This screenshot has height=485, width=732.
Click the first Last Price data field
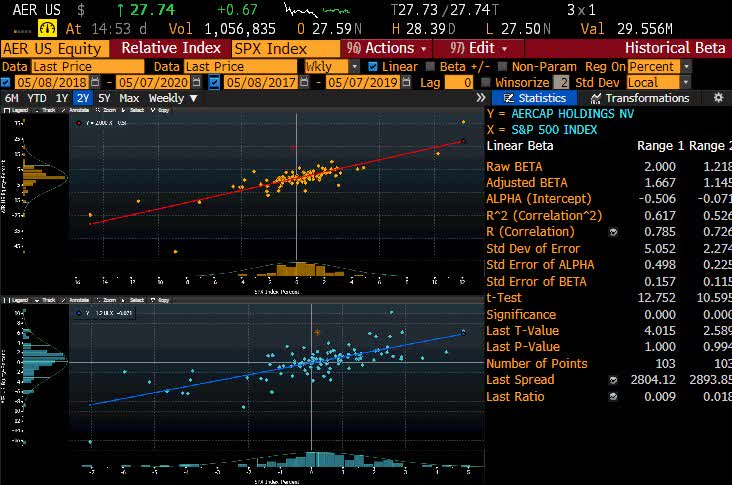click(x=88, y=67)
